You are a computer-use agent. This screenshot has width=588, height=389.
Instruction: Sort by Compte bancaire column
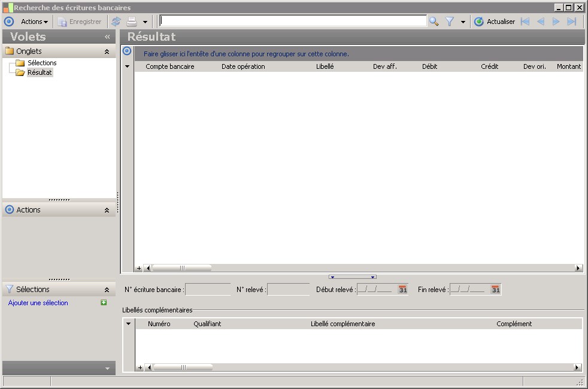(x=170, y=66)
